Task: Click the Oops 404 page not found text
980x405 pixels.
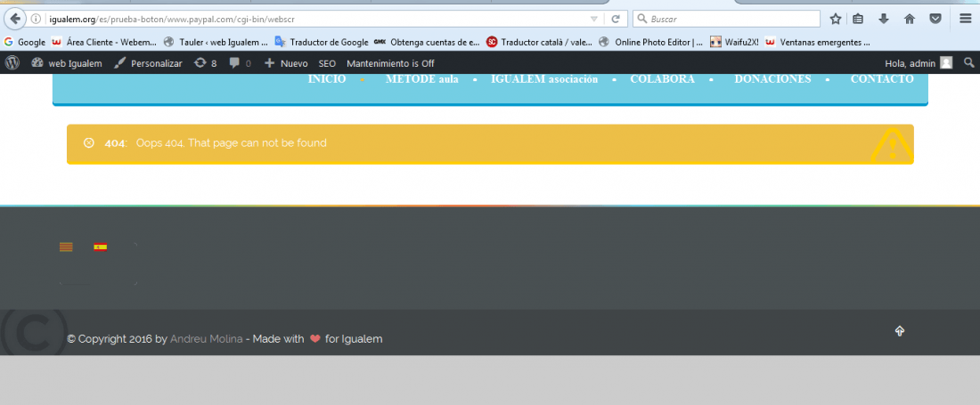Action: 232,143
